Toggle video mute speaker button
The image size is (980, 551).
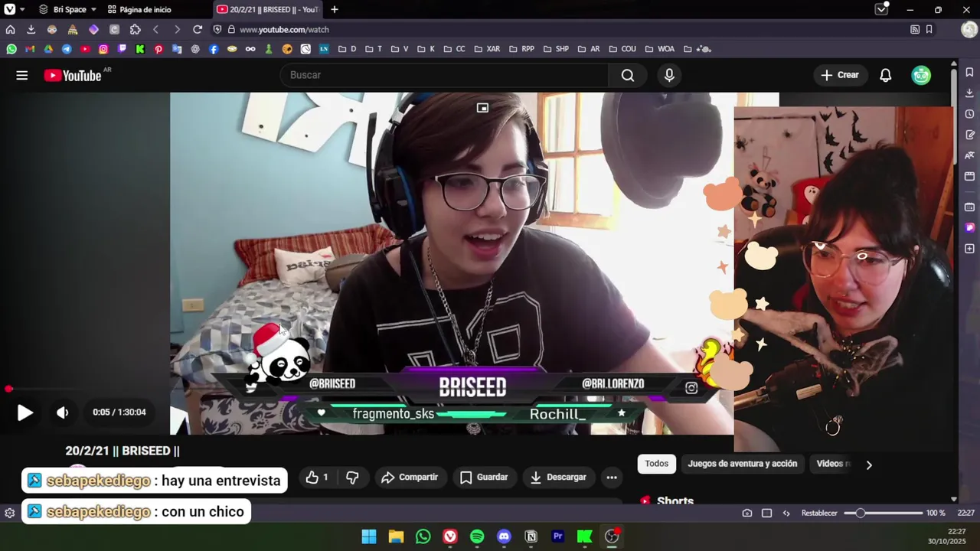(x=63, y=412)
